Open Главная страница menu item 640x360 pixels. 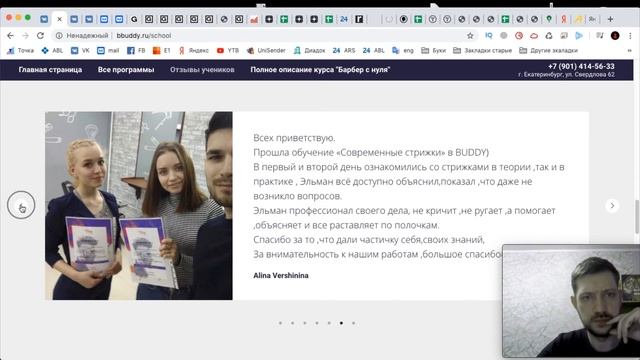click(50, 70)
